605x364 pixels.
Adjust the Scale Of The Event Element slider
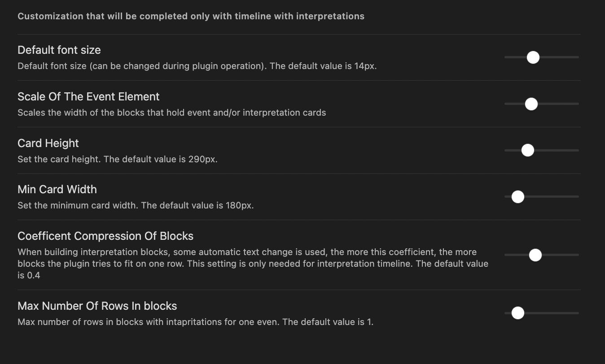(531, 104)
